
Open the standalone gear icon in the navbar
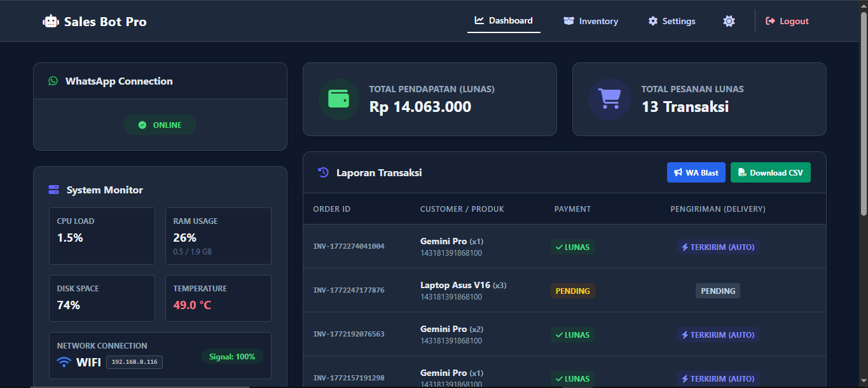pyautogui.click(x=729, y=20)
